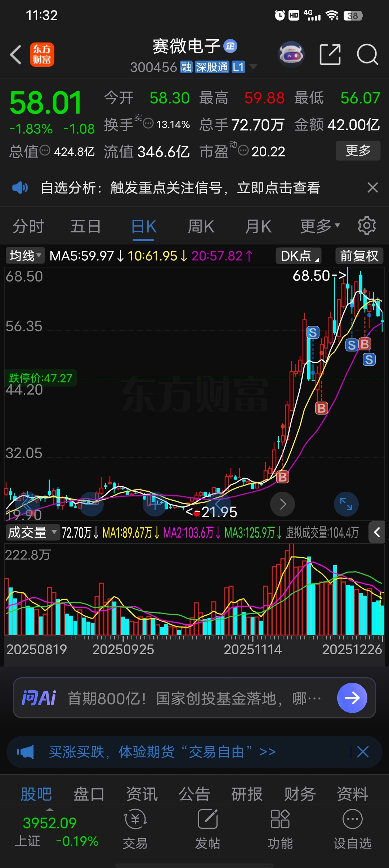Open the 均线 indicator dropdown
Viewport: 389px width, 868px height.
click(x=25, y=256)
